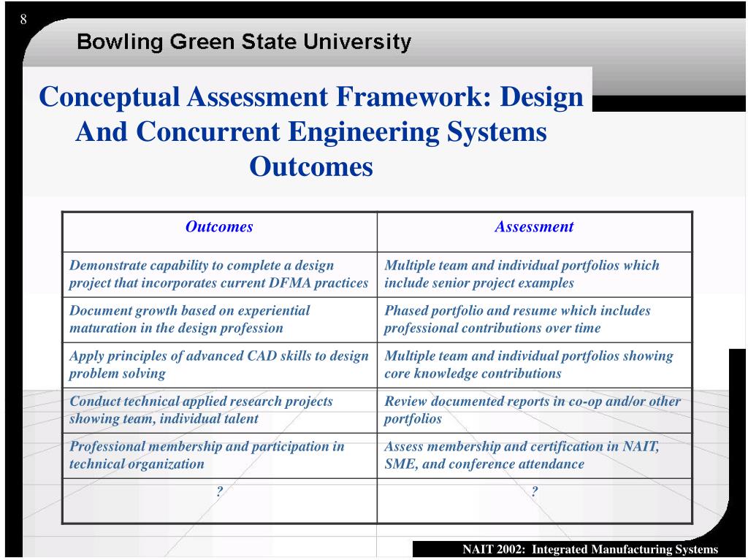
Task: Select the Review documented reports co-op cell
Action: pos(533,410)
